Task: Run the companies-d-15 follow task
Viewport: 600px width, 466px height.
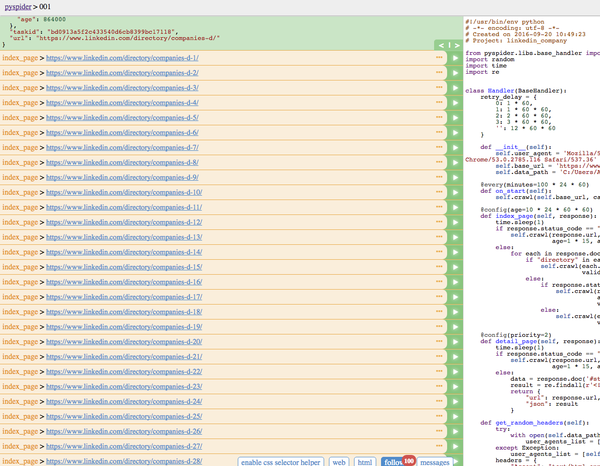Action: click(455, 267)
